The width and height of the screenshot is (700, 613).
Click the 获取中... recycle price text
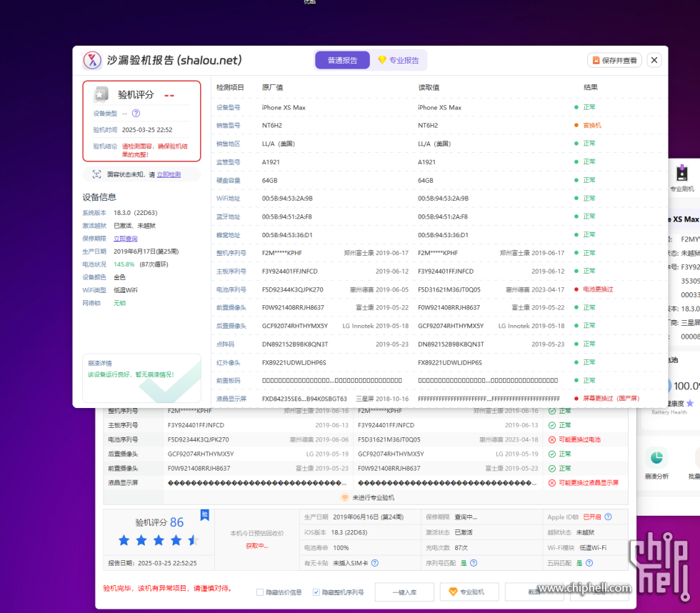click(x=256, y=546)
